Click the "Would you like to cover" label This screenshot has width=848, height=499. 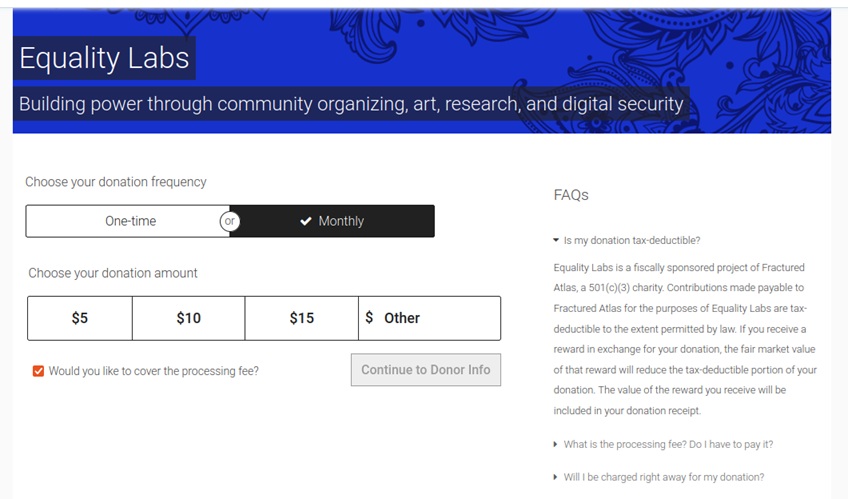pyautogui.click(x=154, y=371)
